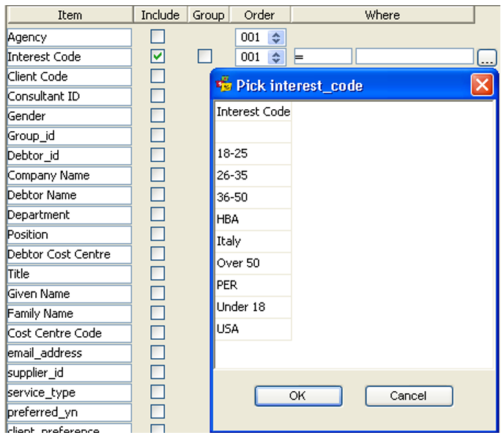Tick Include for Consultant ID

pyautogui.click(x=157, y=96)
